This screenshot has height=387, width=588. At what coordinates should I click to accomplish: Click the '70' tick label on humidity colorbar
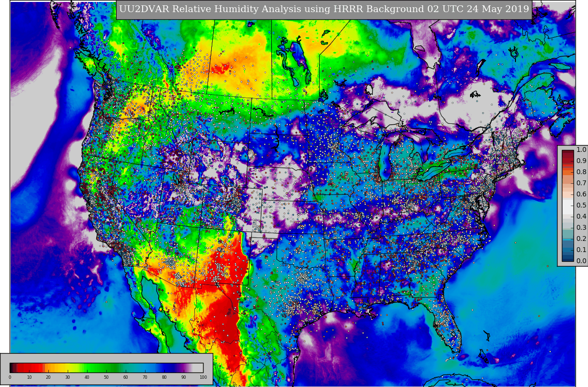[x=145, y=377]
